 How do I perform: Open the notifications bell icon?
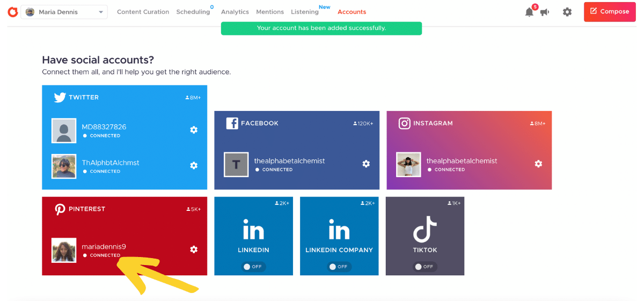pyautogui.click(x=530, y=12)
